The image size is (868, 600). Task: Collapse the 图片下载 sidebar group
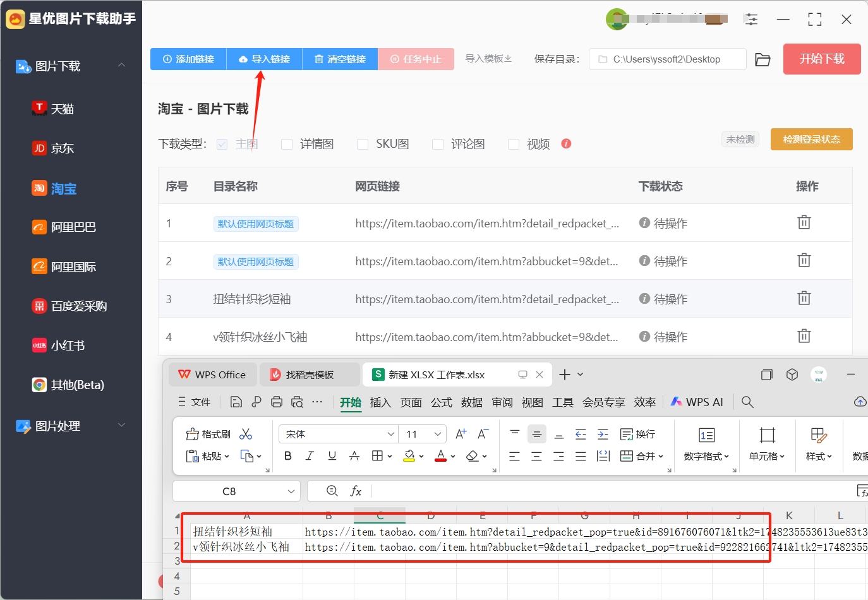point(121,65)
